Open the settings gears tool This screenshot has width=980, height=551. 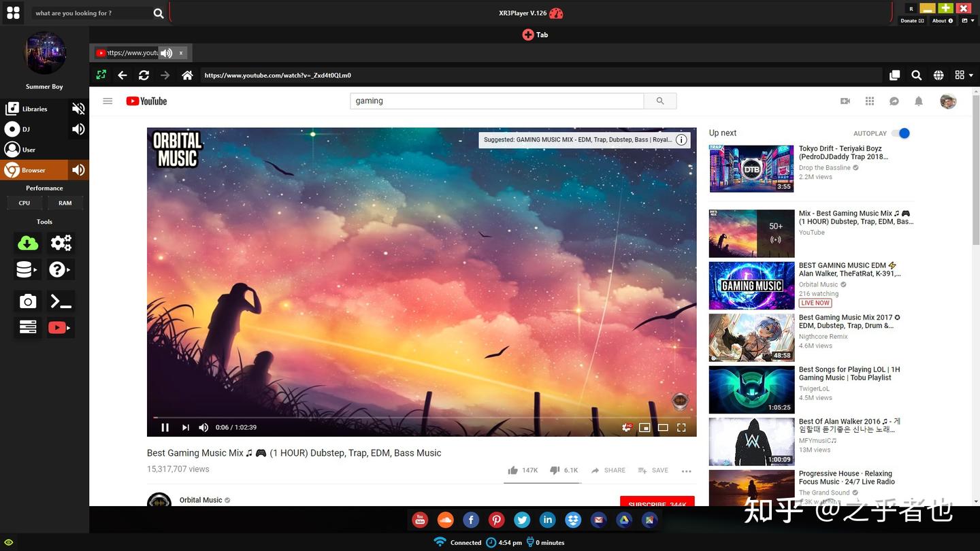(61, 243)
